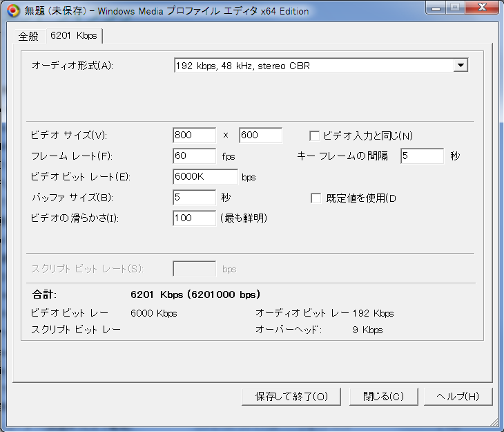This screenshot has width=504, height=432.
Task: Enable the ビデオ入力と同じ checkbox
Action: 315,135
